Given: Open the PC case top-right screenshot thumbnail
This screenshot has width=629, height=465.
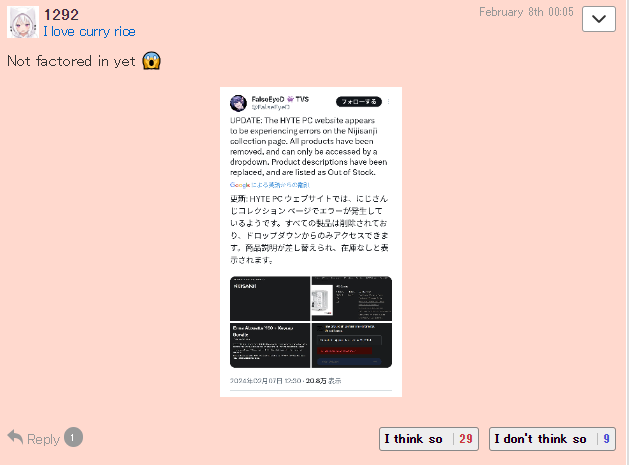Looking at the screenshot, I should point(352,298).
